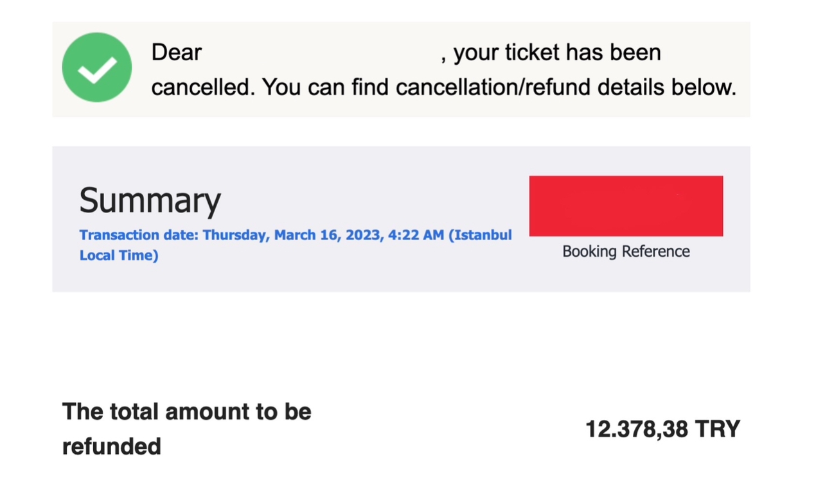Click the word "refunded" below total amount
Screen dimensions: 825x504
[112, 446]
